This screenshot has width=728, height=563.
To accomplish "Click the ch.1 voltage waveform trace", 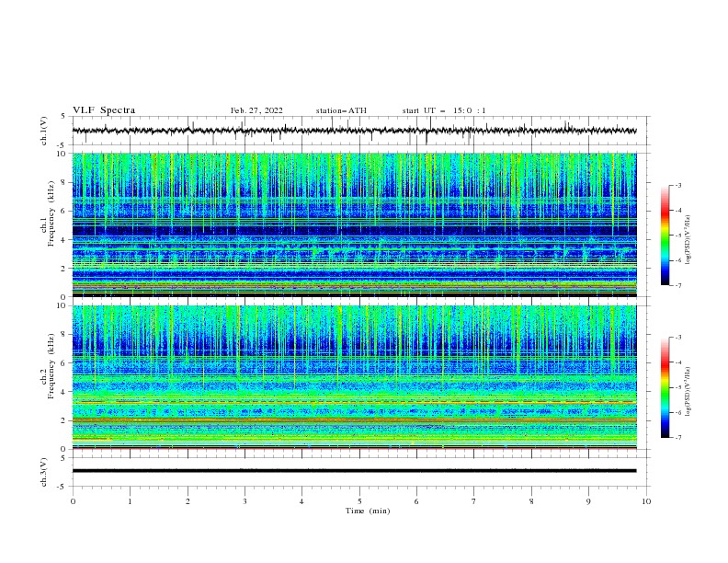I will (x=354, y=131).
